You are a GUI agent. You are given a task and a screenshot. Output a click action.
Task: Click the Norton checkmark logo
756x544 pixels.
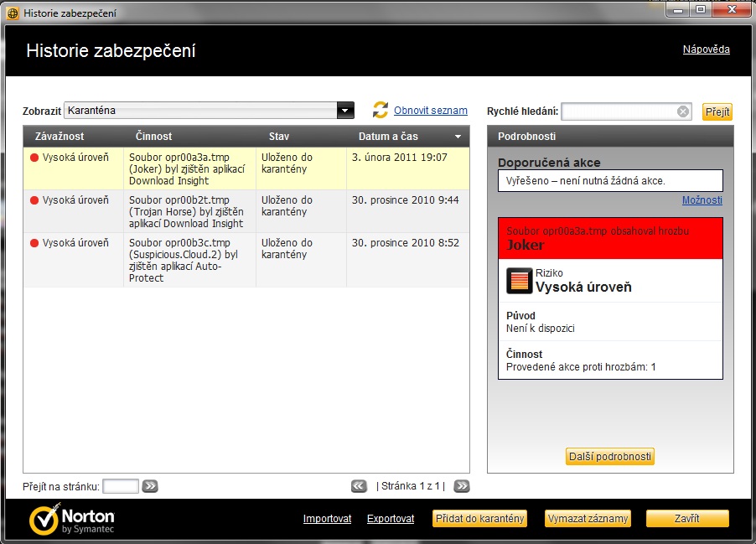44,520
